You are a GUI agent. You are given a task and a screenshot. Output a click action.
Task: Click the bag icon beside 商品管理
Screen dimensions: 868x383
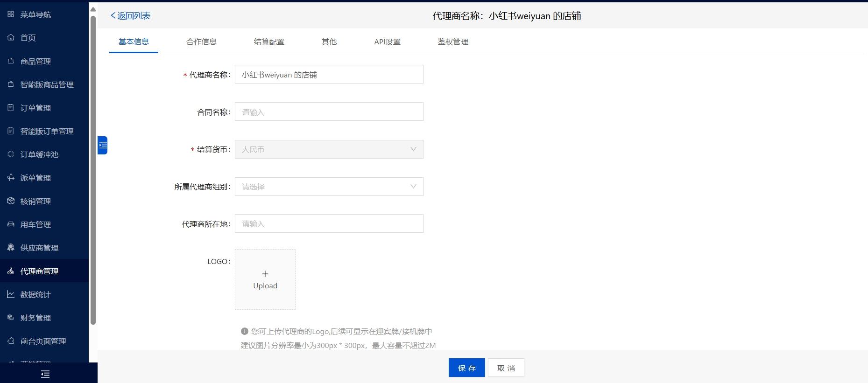pyautogui.click(x=11, y=61)
